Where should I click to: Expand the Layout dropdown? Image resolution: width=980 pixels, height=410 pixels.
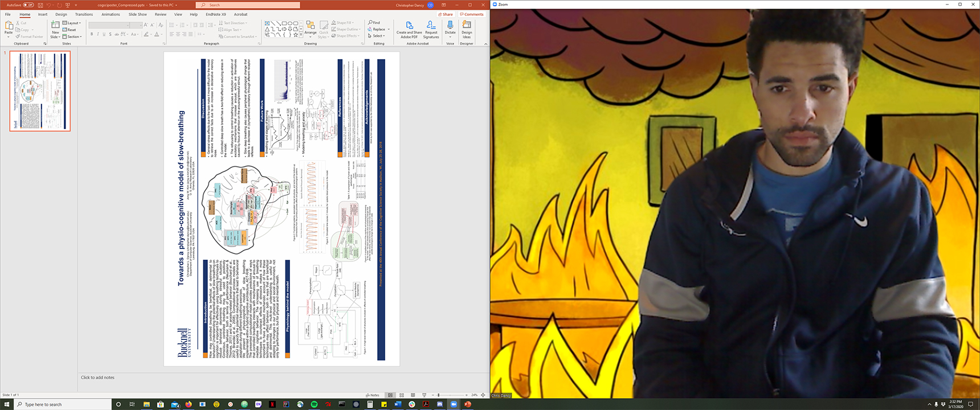[72, 23]
